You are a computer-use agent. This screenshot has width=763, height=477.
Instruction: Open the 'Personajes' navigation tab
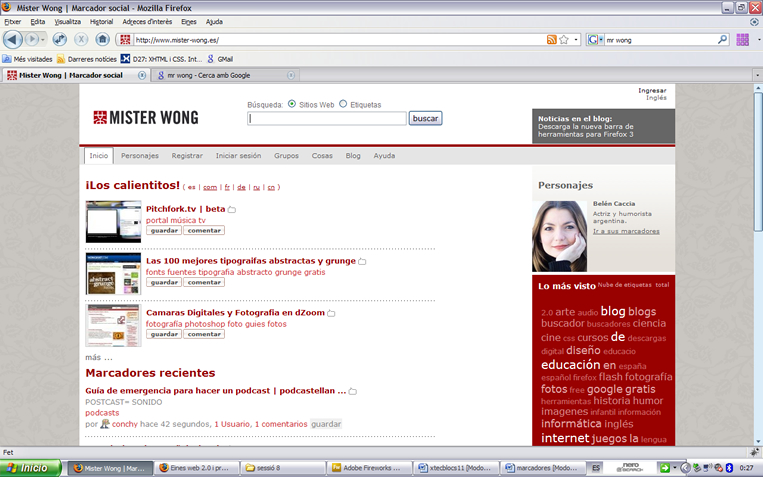140,156
